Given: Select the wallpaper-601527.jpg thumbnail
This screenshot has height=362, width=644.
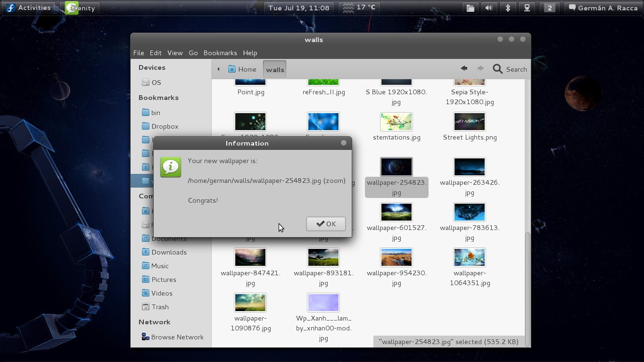Looking at the screenshot, I should [x=396, y=212].
